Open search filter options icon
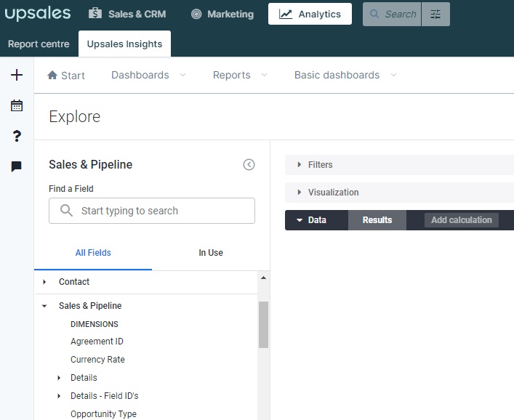The image size is (514, 420). 435,14
